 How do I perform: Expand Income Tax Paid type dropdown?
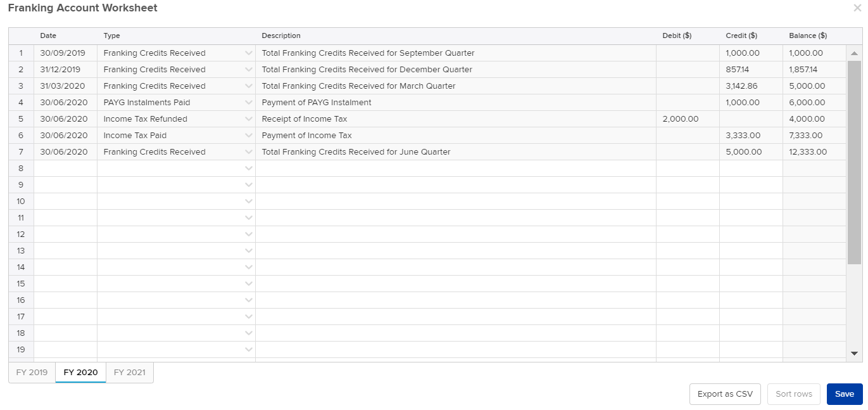249,136
